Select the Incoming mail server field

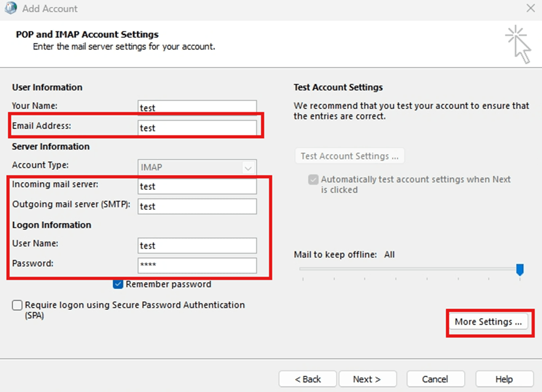pyautogui.click(x=197, y=187)
